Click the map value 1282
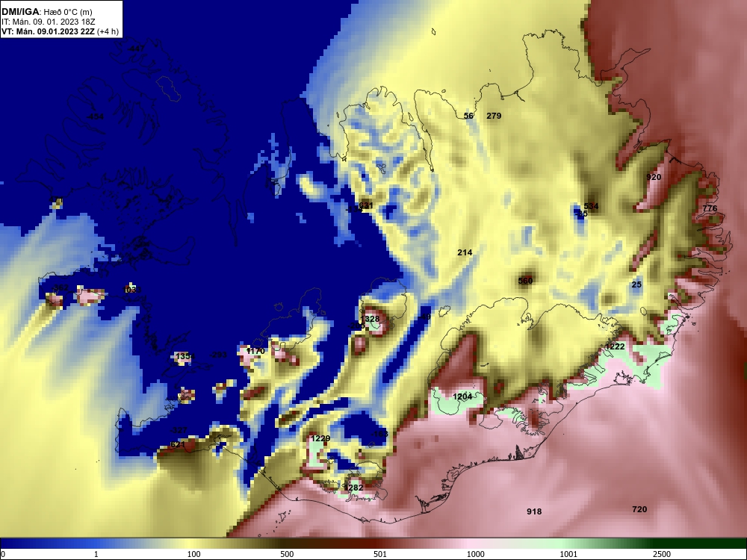The height and width of the screenshot is (560, 747). (x=353, y=488)
